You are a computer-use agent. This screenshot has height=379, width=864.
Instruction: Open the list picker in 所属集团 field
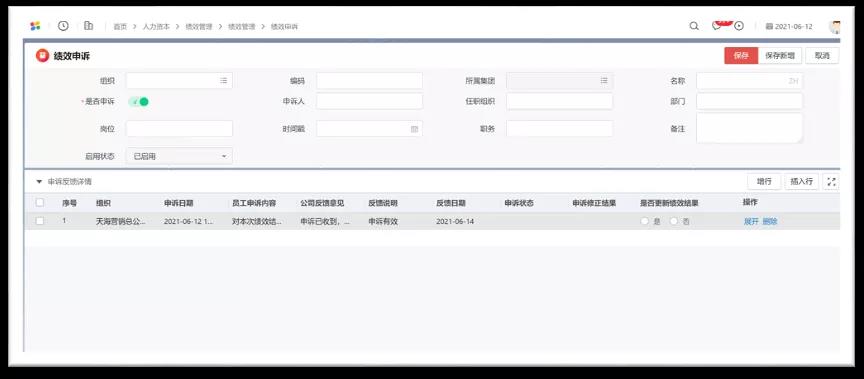coord(604,80)
